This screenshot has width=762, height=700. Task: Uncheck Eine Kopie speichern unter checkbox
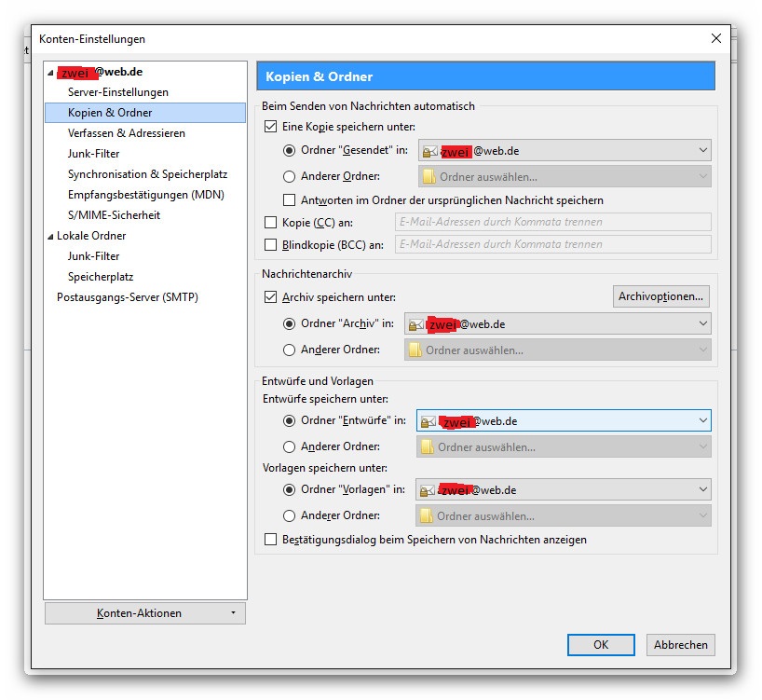point(271,127)
